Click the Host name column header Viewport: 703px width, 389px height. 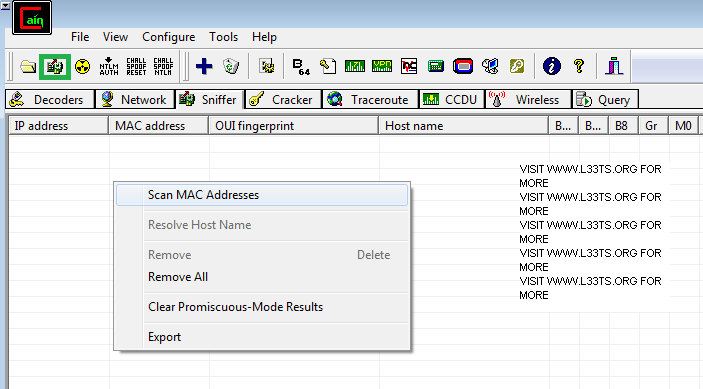pyautogui.click(x=464, y=126)
